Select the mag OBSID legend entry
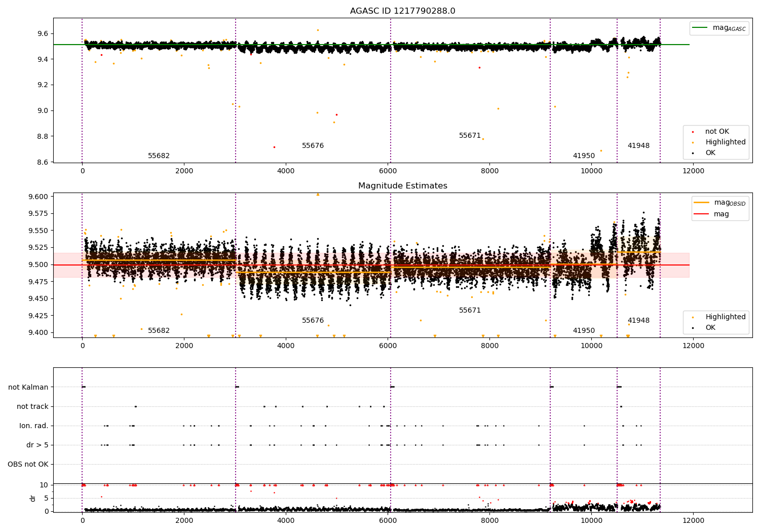The height and width of the screenshot is (532, 760). pos(720,203)
